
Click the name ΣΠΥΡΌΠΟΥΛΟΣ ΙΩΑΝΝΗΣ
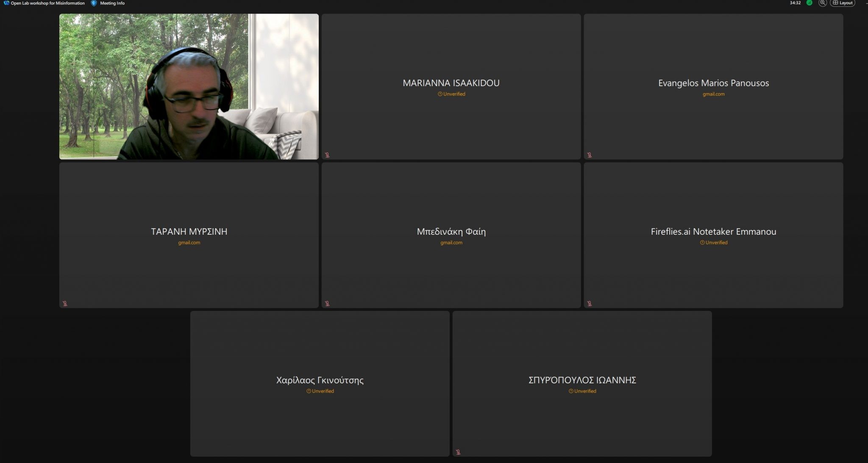tap(582, 380)
